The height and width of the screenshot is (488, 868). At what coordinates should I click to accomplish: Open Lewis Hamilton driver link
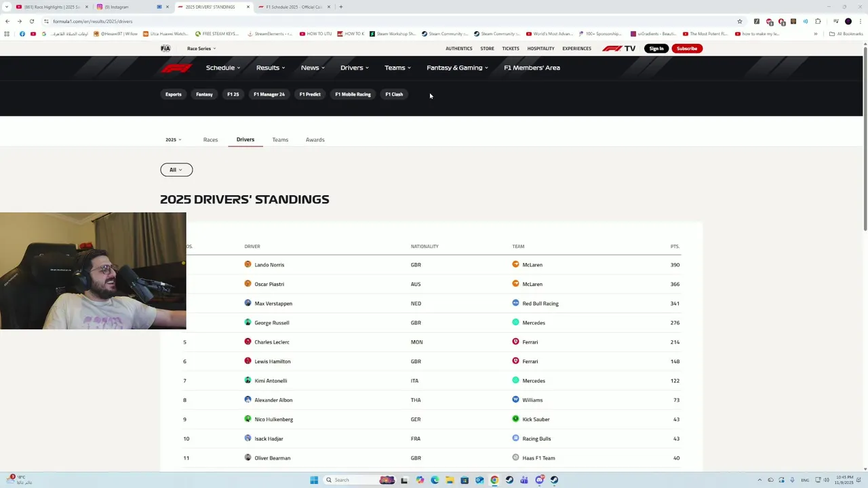point(273,361)
